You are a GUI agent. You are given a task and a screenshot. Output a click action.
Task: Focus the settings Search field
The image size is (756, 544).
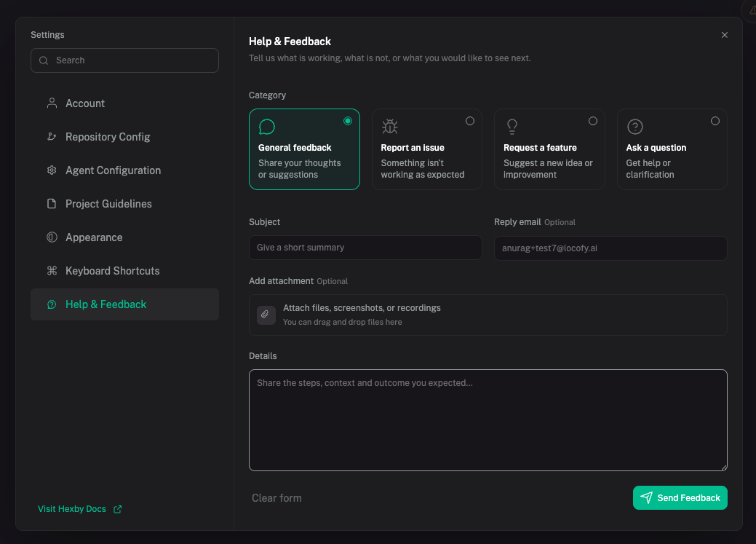[124, 60]
